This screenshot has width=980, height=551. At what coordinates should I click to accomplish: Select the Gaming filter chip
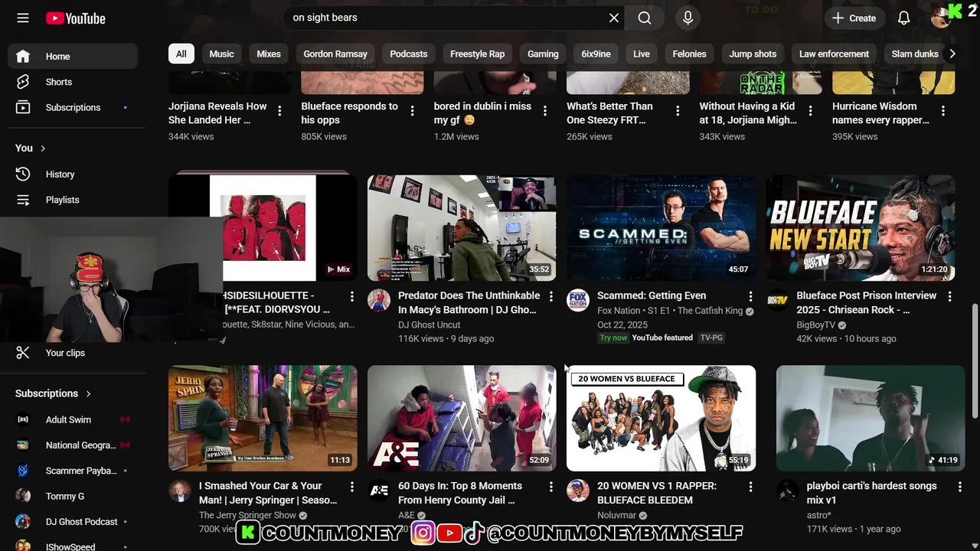(543, 54)
